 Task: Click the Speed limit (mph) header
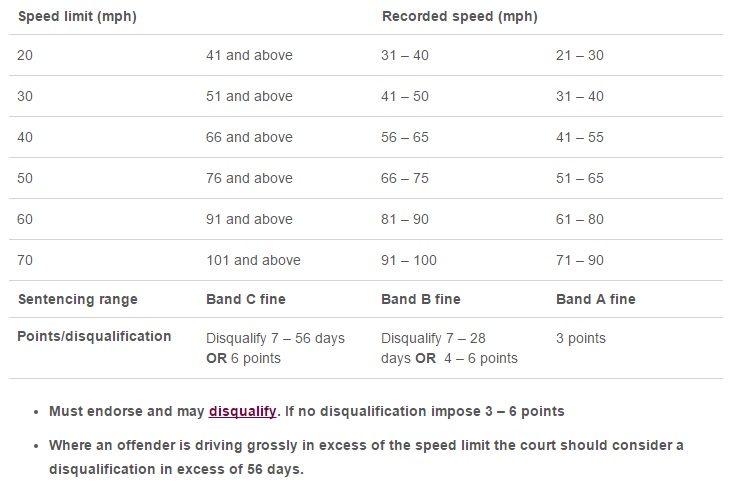click(x=77, y=16)
